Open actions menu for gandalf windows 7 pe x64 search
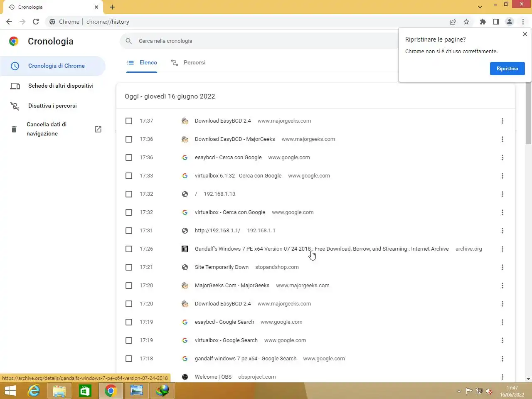The height and width of the screenshot is (399, 532). [x=502, y=359]
